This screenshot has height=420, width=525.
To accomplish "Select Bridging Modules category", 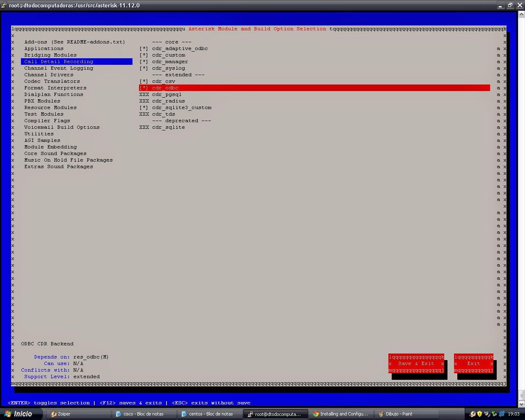I will pyautogui.click(x=50, y=55).
